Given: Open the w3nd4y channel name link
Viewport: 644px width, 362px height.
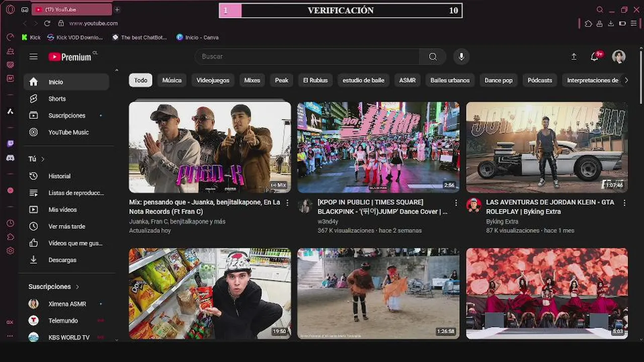Looking at the screenshot, I should (328, 221).
